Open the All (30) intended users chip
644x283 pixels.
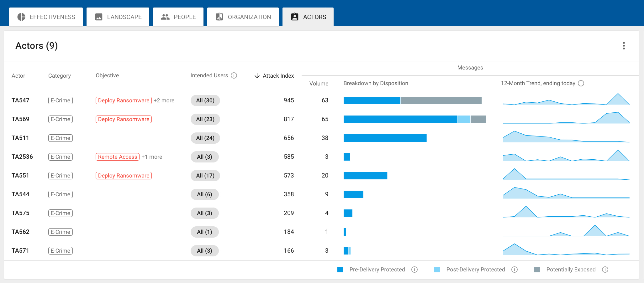coord(205,100)
